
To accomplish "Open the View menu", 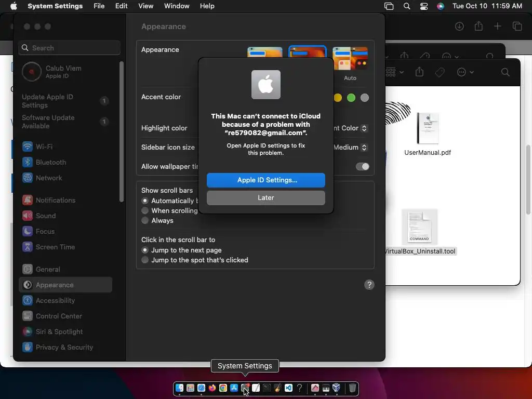I will point(145,6).
